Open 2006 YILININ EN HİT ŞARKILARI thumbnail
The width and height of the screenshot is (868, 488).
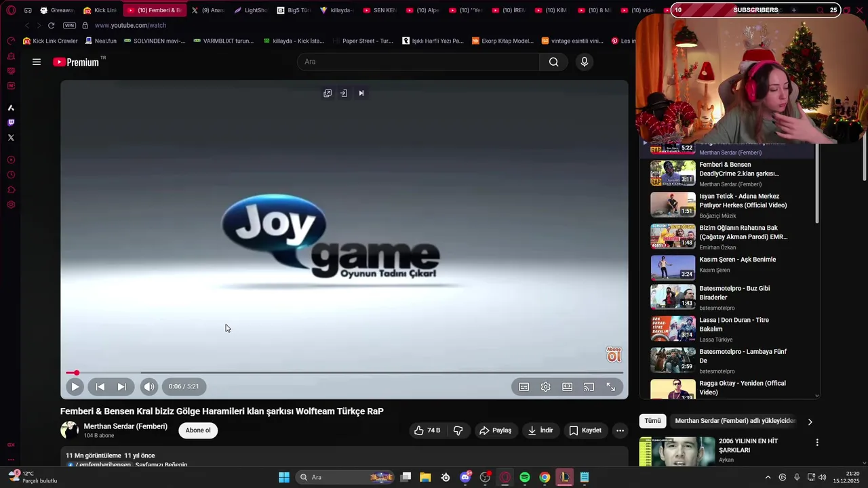point(677,451)
